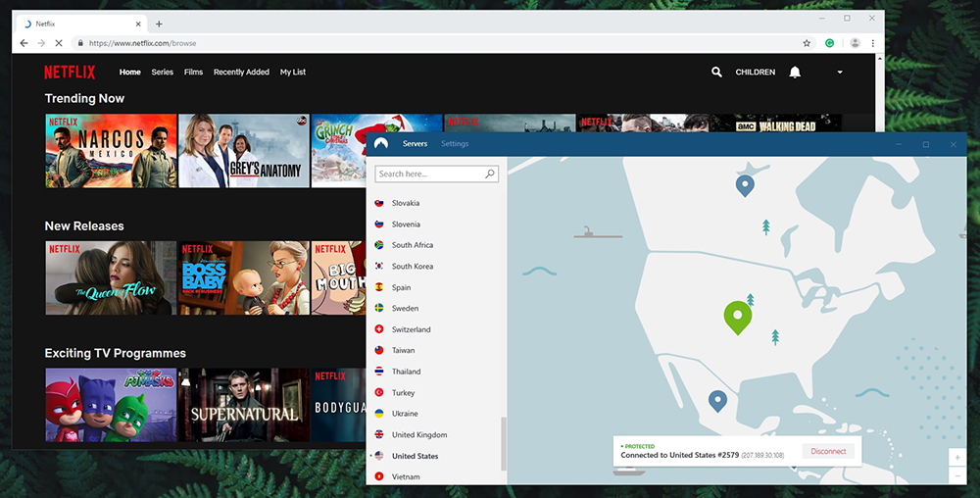The height and width of the screenshot is (498, 980).
Task: Click the Exciting TV Programmes heading
Action: click(x=115, y=353)
